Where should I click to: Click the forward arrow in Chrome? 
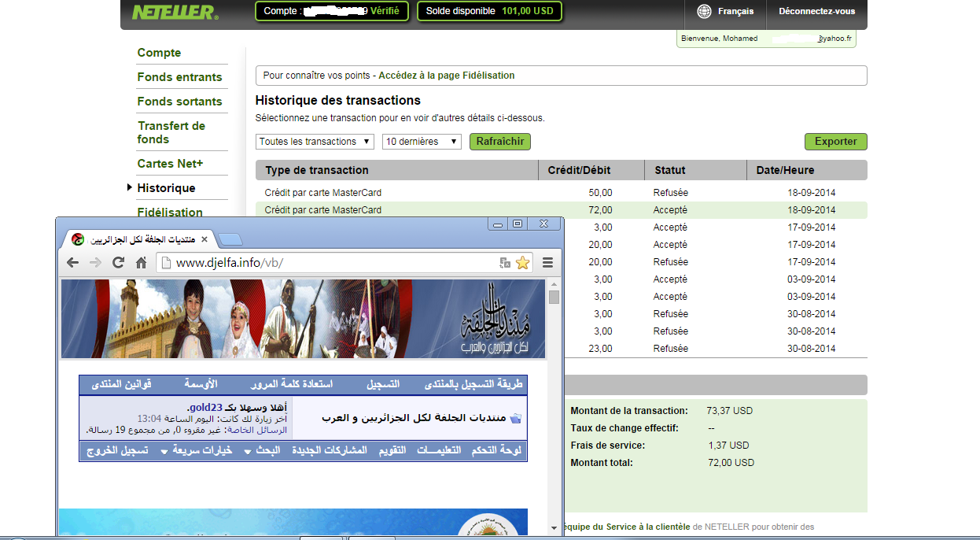(95, 263)
